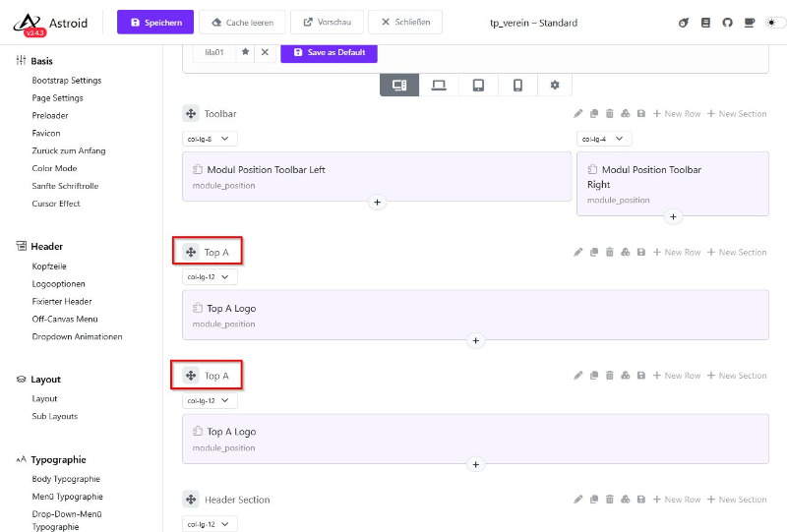Click the Speichern button
The width and height of the screenshot is (787, 532).
click(x=155, y=22)
